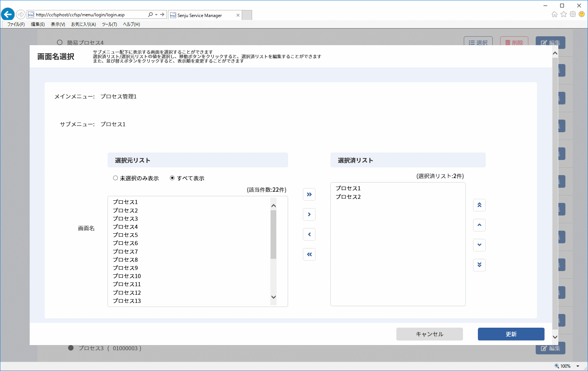Open the ファイル(F) menu
Viewport: 588px width, 371px height.
point(16,24)
